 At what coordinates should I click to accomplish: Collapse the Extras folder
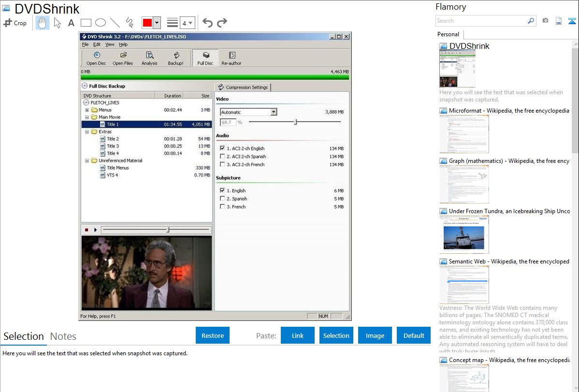87,131
